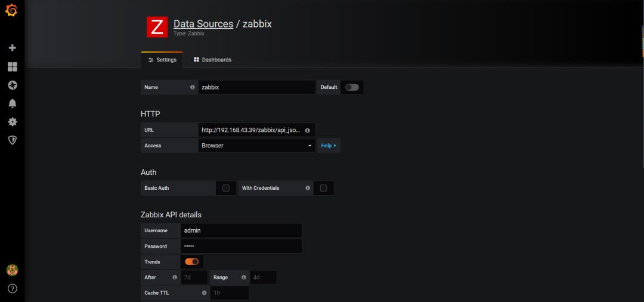Image resolution: width=644 pixels, height=302 pixels.
Task: Open the Help question mark icon
Action: 13,288
